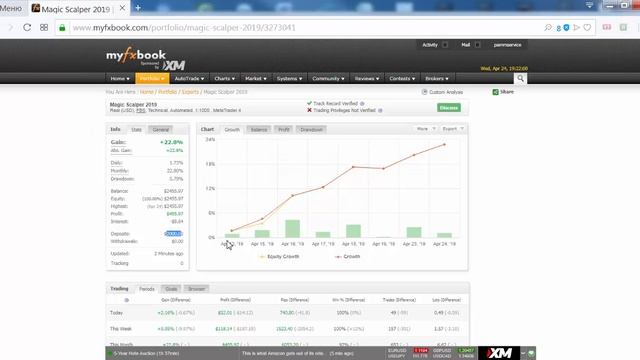Image resolution: width=640 pixels, height=360 pixels.
Task: Click the blue shield blocker icon
Action: point(566,27)
